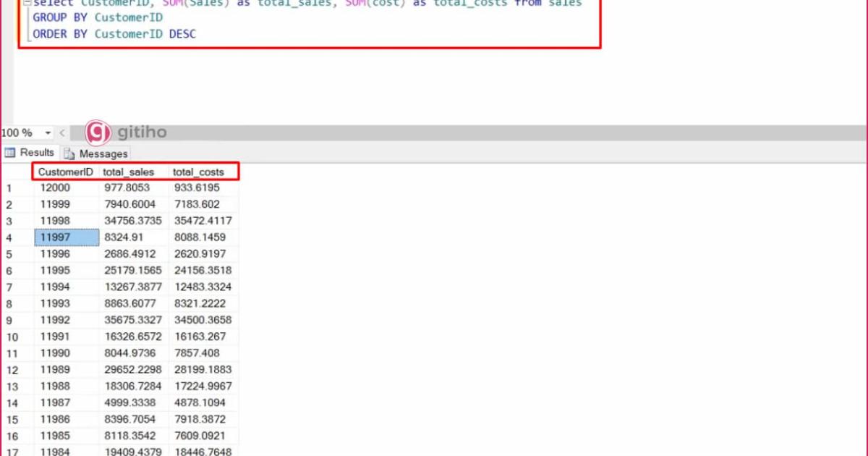Click cell value 12483.3324
Image resolution: width=868 pixels, height=456 pixels.
point(203,287)
